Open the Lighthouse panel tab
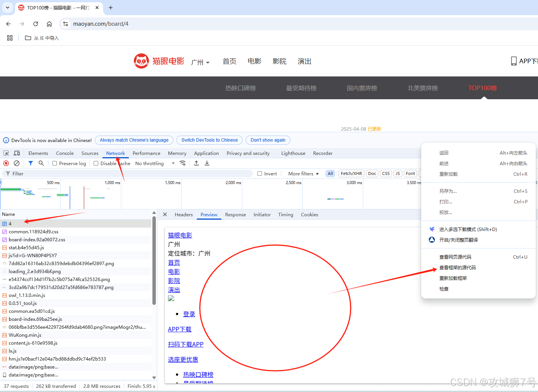Screen dimensions: 538x392 coord(293,153)
